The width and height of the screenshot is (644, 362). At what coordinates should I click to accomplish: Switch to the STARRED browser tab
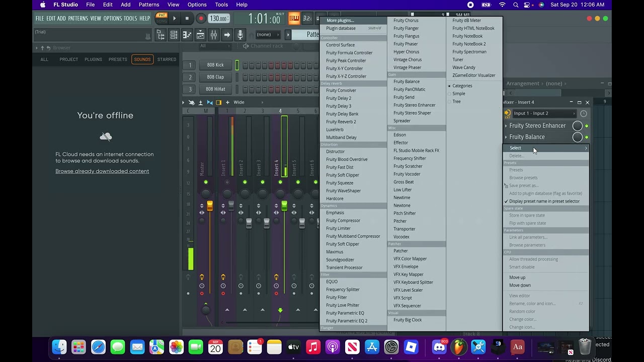click(x=167, y=59)
